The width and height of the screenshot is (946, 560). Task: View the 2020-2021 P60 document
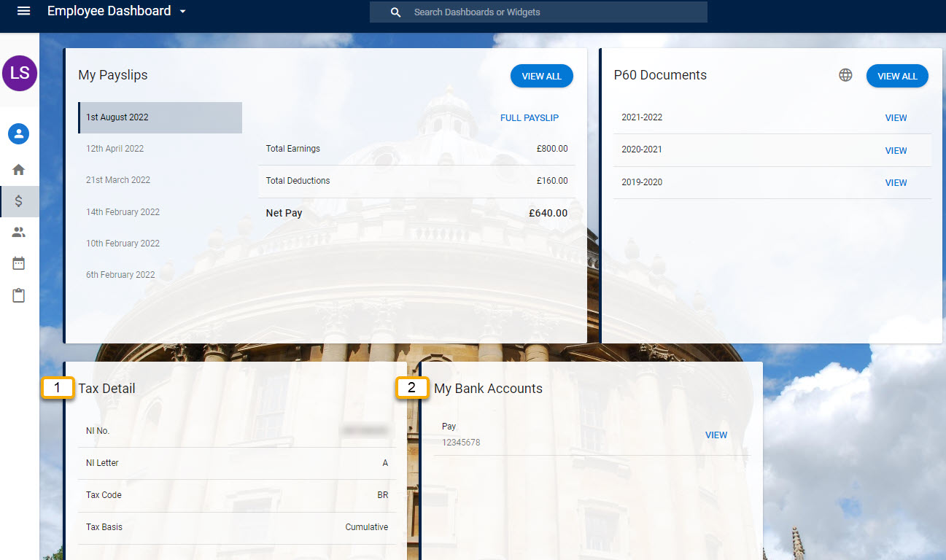(x=896, y=151)
